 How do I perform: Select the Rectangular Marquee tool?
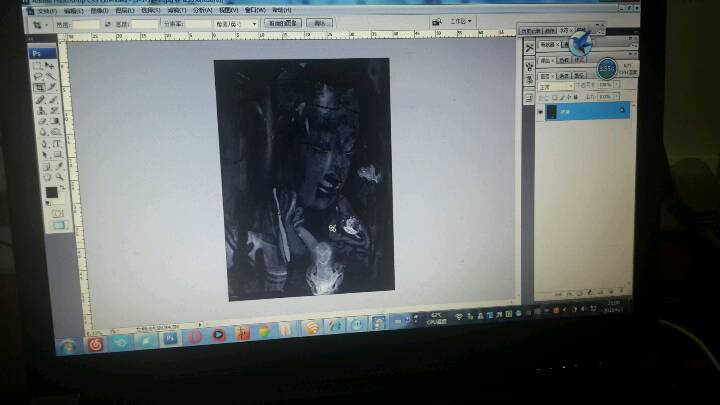click(x=37, y=66)
